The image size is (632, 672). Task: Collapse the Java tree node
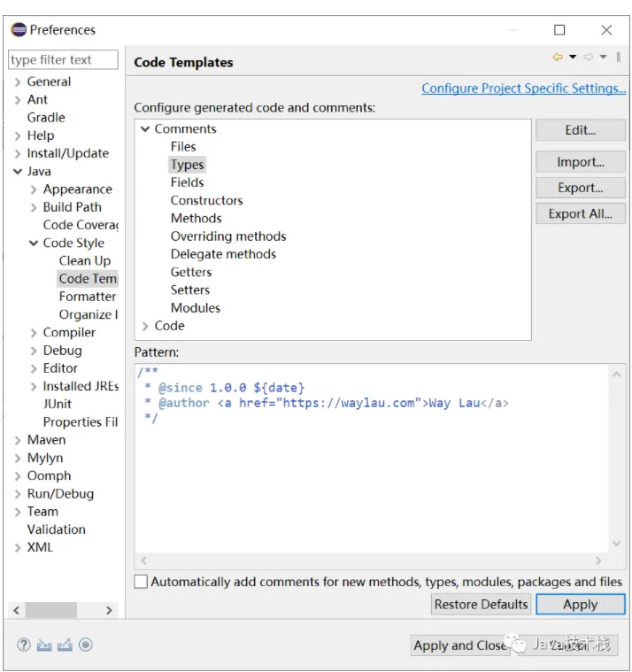click(x=18, y=172)
